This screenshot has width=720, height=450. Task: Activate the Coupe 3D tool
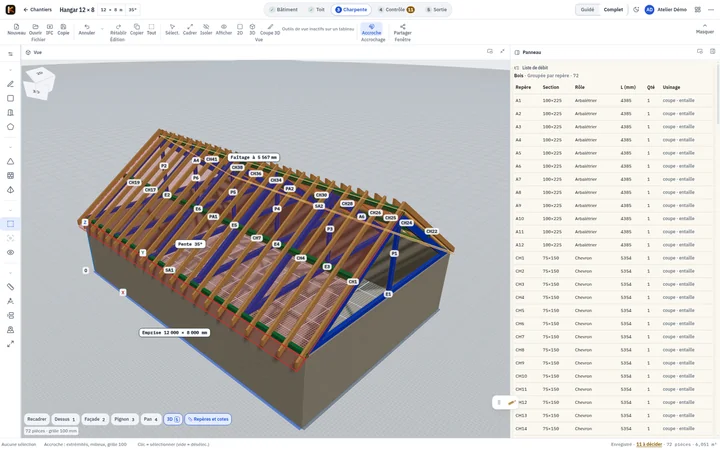270,29
